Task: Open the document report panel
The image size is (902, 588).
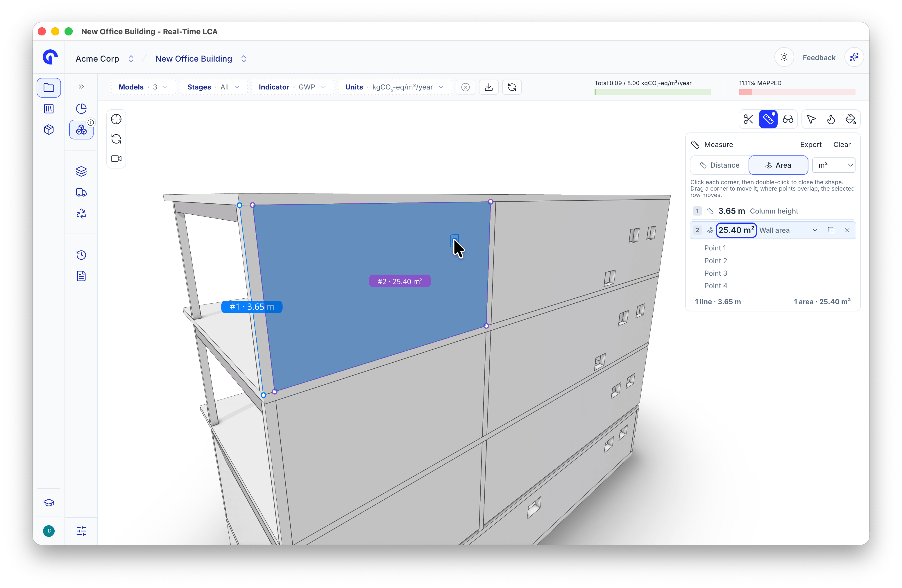Action: click(x=81, y=276)
